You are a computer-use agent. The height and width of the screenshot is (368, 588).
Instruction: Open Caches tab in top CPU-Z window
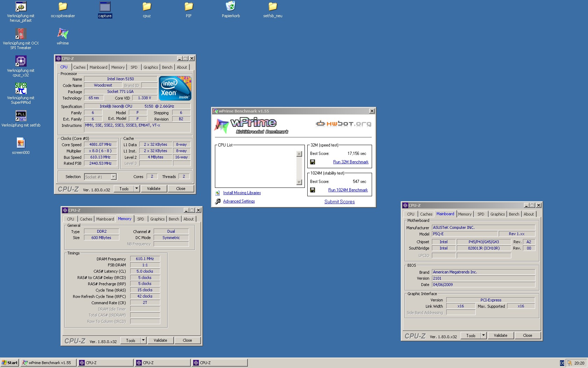79,67
